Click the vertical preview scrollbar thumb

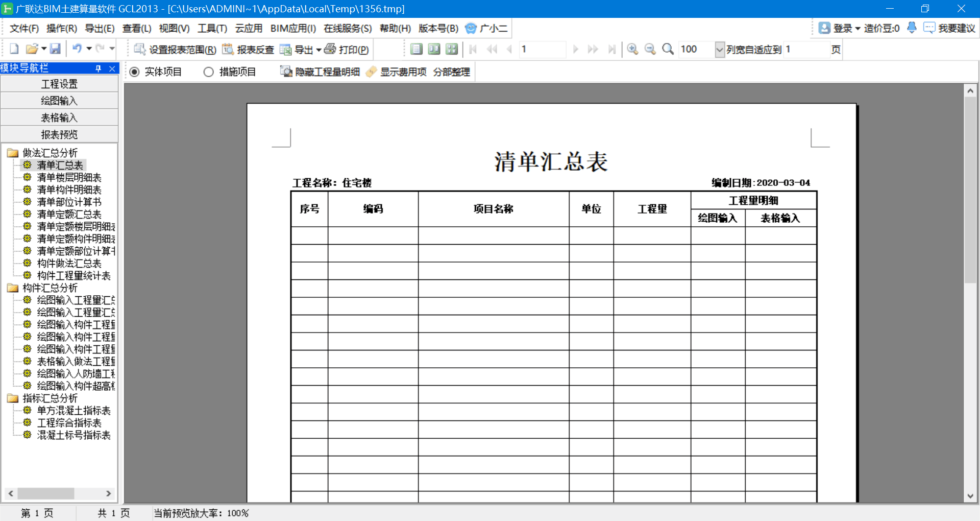(970, 190)
